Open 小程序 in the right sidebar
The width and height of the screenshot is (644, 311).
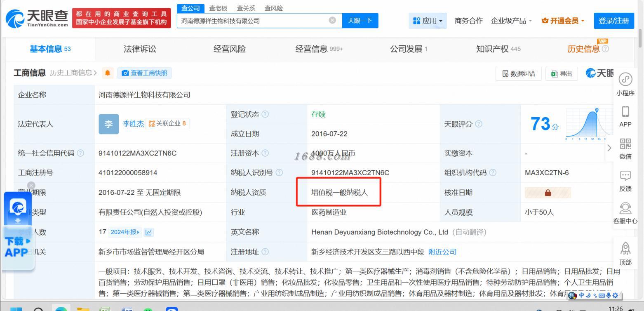(625, 85)
